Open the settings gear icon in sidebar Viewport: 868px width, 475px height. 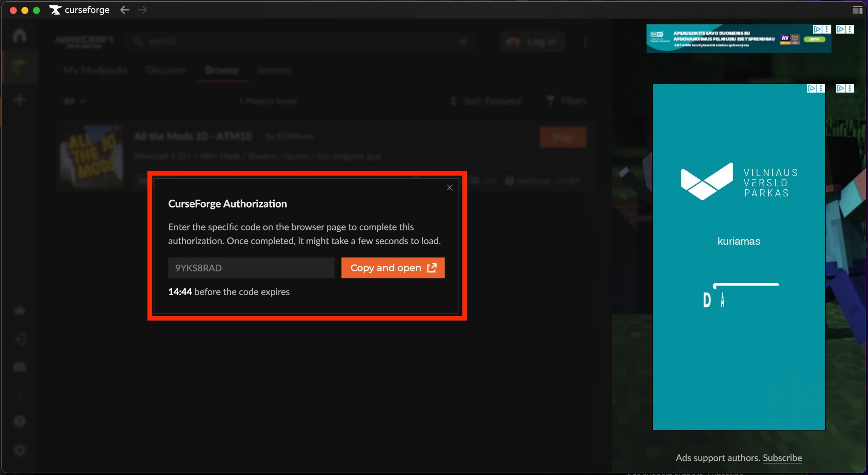20,450
